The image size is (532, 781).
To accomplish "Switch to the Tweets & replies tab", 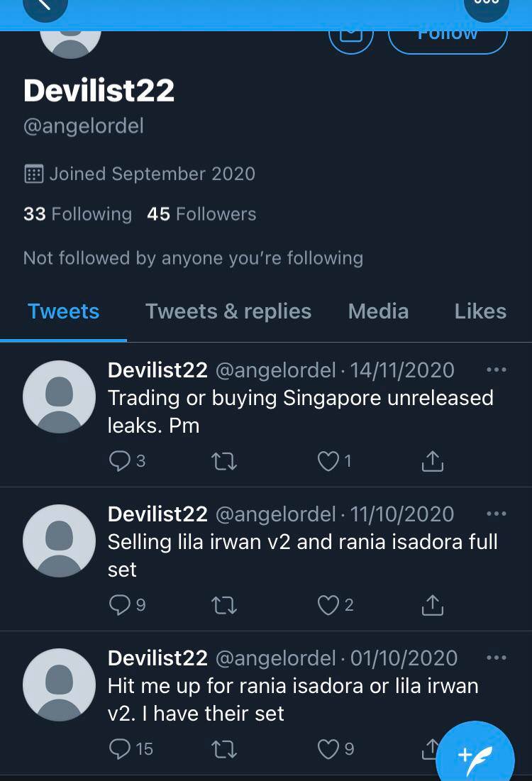I will pyautogui.click(x=228, y=311).
